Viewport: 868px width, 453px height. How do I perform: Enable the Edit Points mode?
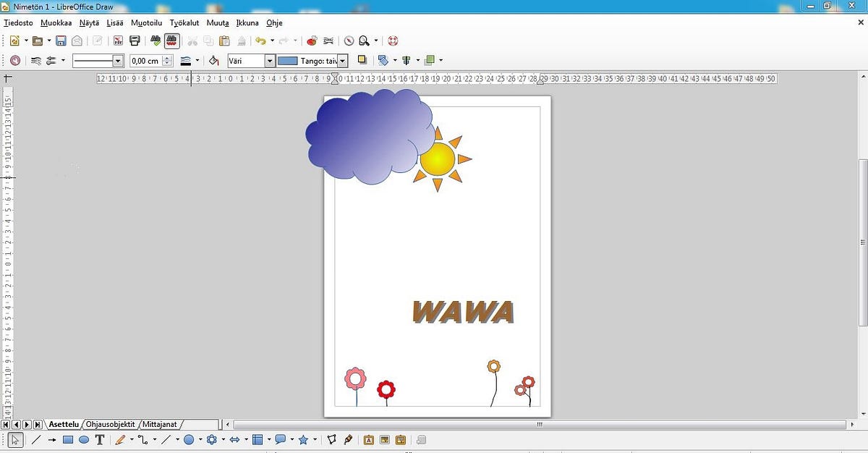[332, 439]
